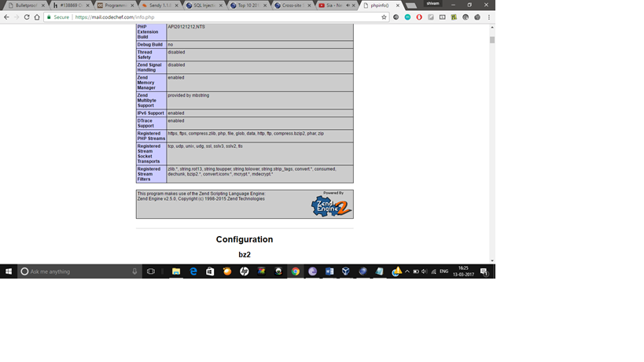Show hidden system tray icons
Image resolution: width=644 pixels, height=362 pixels.
tap(407, 271)
